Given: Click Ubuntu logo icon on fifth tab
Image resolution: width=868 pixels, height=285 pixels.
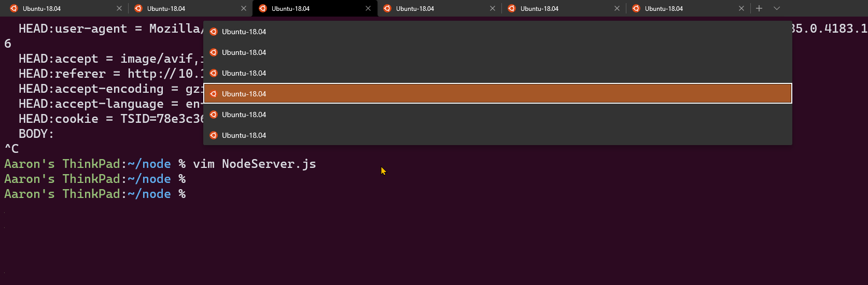Looking at the screenshot, I should coord(512,8).
